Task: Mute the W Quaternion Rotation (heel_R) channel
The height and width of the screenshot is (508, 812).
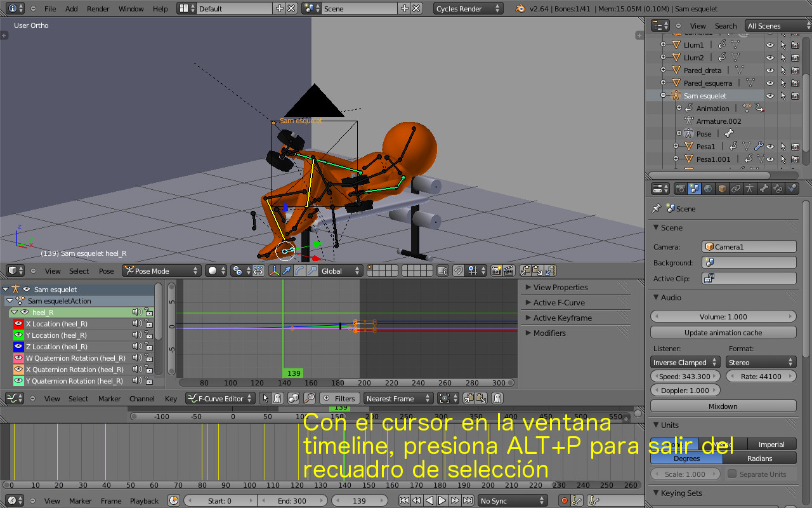Action: coord(136,358)
